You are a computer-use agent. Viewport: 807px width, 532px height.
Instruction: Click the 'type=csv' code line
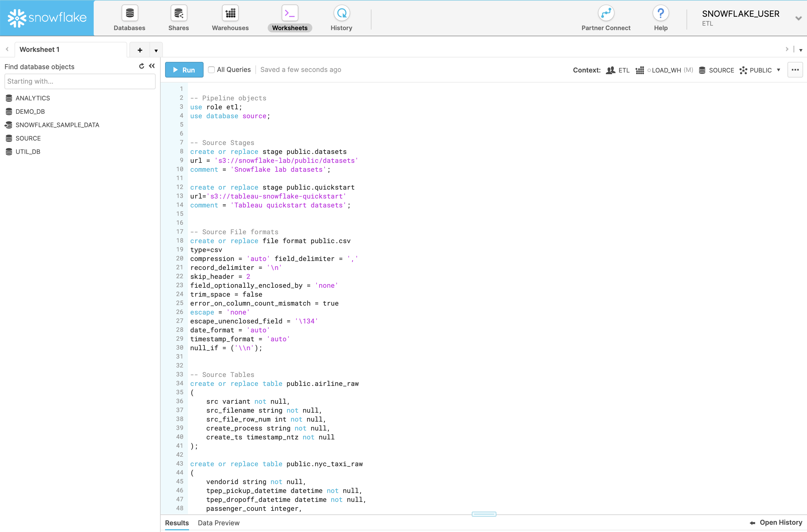[x=206, y=250]
